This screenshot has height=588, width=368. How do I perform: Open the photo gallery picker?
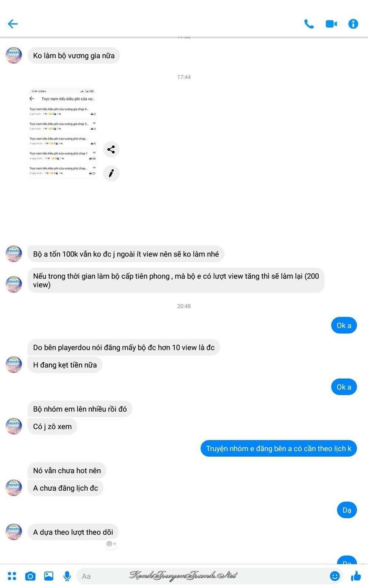click(x=49, y=576)
